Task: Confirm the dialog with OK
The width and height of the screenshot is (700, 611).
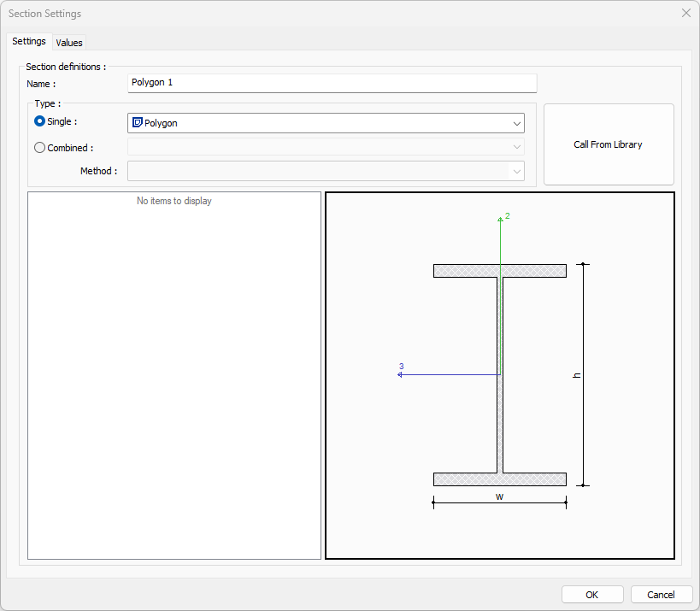Action: (x=591, y=594)
